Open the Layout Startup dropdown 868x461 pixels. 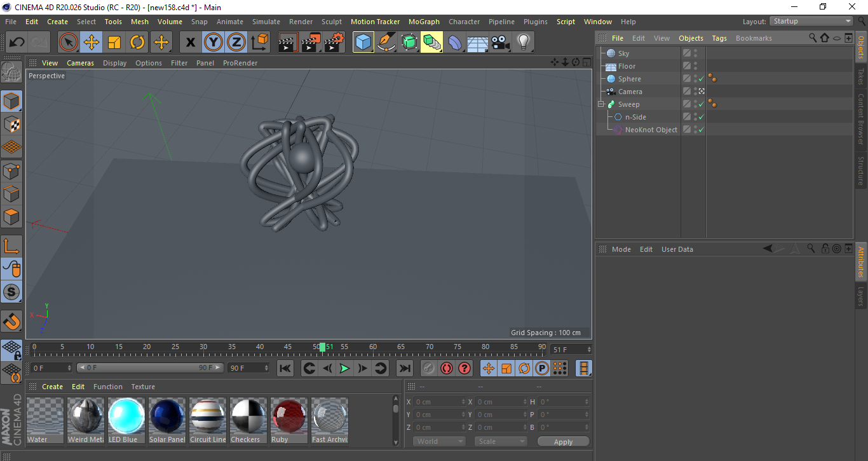coord(812,21)
